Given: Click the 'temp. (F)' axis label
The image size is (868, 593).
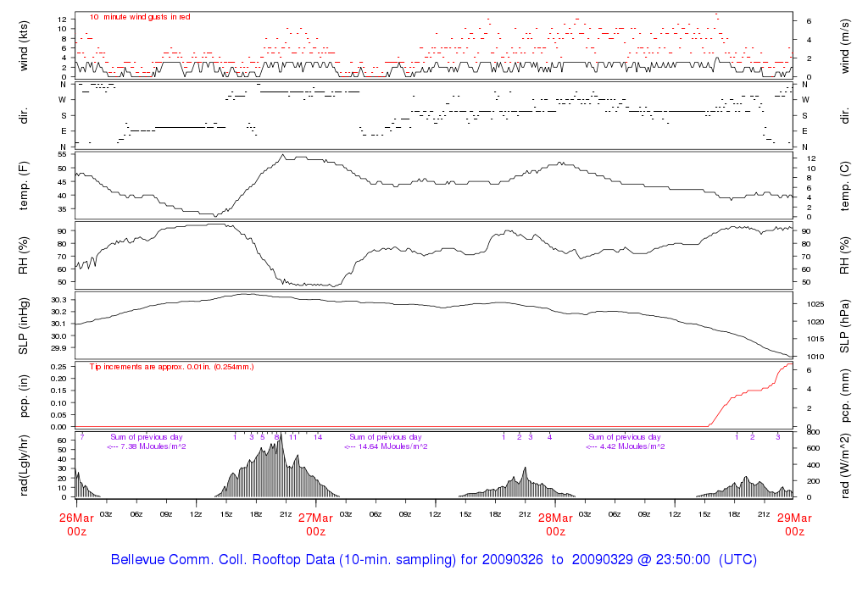Looking at the screenshot, I should click(23, 186).
